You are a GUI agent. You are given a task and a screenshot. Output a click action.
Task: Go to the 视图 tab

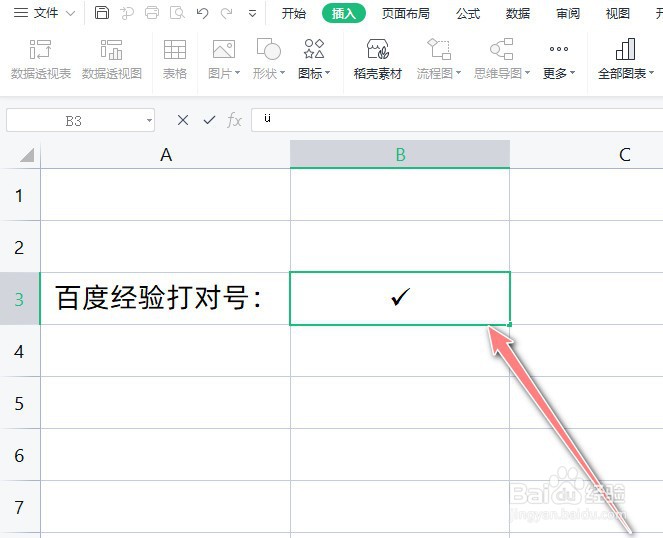pos(617,14)
